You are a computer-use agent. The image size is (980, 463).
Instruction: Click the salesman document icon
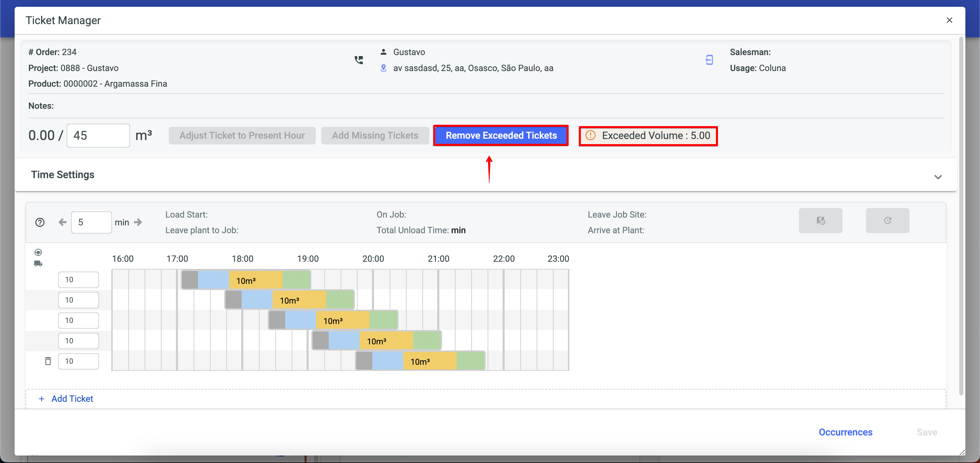(709, 60)
